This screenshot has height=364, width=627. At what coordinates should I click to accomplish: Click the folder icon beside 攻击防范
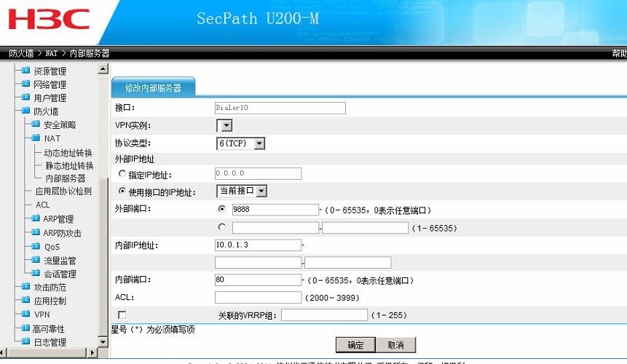[x=25, y=287]
